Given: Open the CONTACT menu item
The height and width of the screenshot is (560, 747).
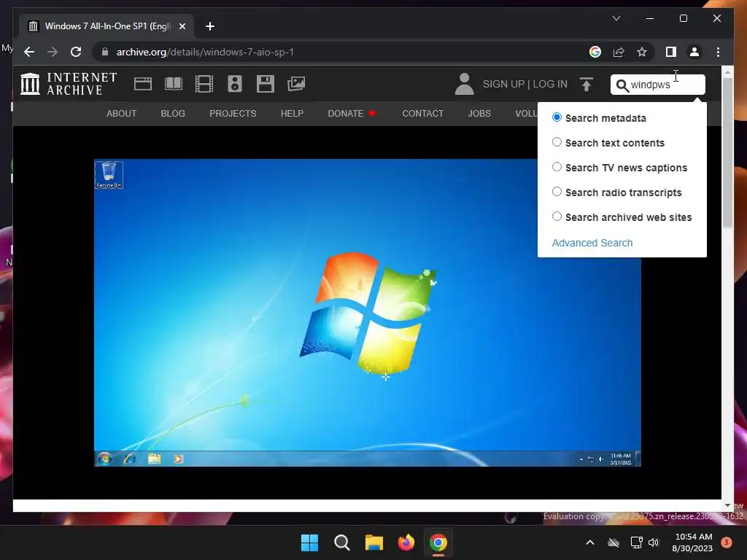Looking at the screenshot, I should 422,113.
